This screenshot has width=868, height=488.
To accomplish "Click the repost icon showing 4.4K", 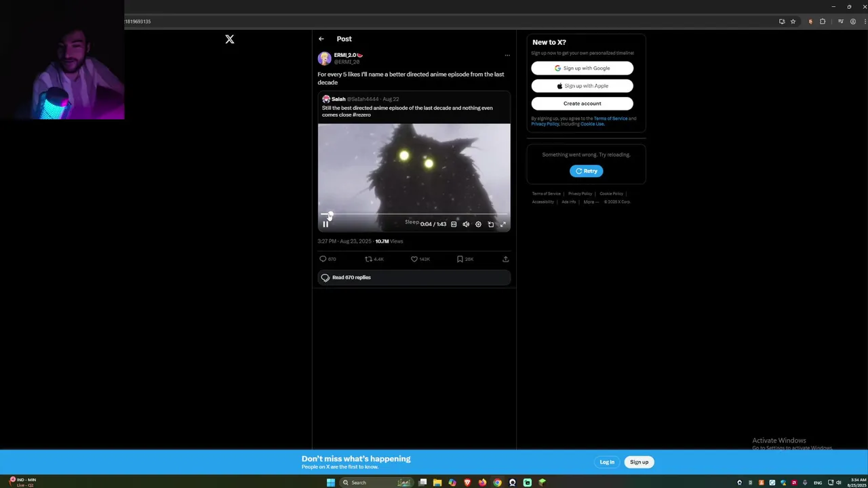I will 368,259.
